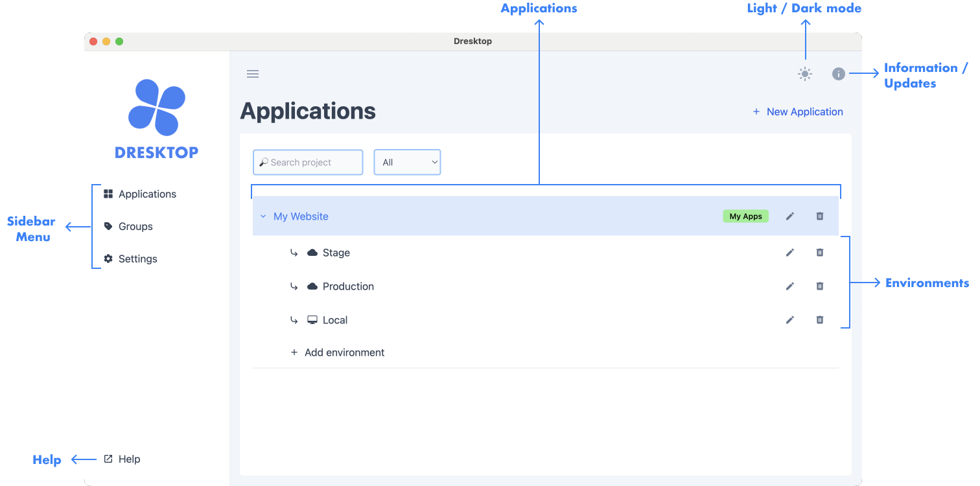
Task: Click Add environment under My Website
Action: click(x=338, y=352)
